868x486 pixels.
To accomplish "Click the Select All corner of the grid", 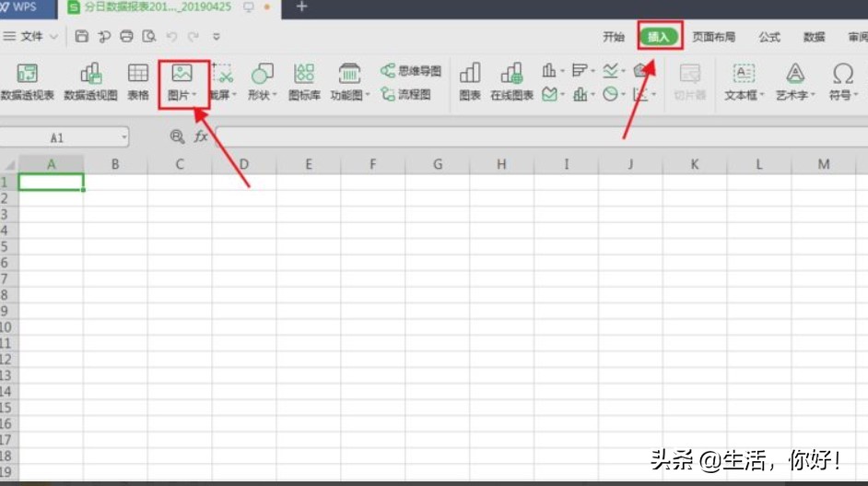I will 9,164.
